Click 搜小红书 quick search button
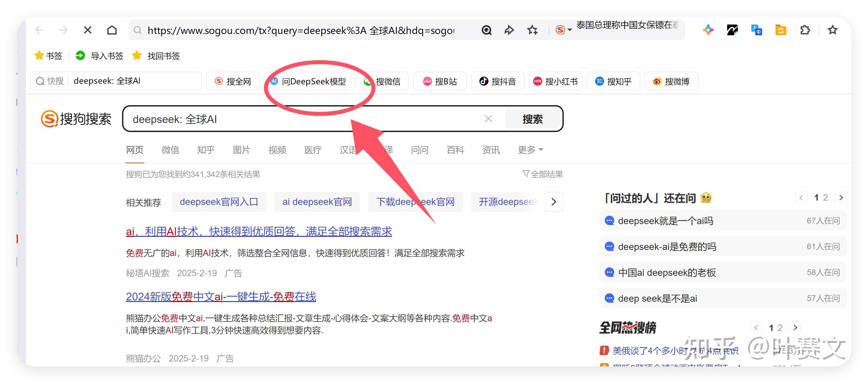868x383 pixels. 555,81
